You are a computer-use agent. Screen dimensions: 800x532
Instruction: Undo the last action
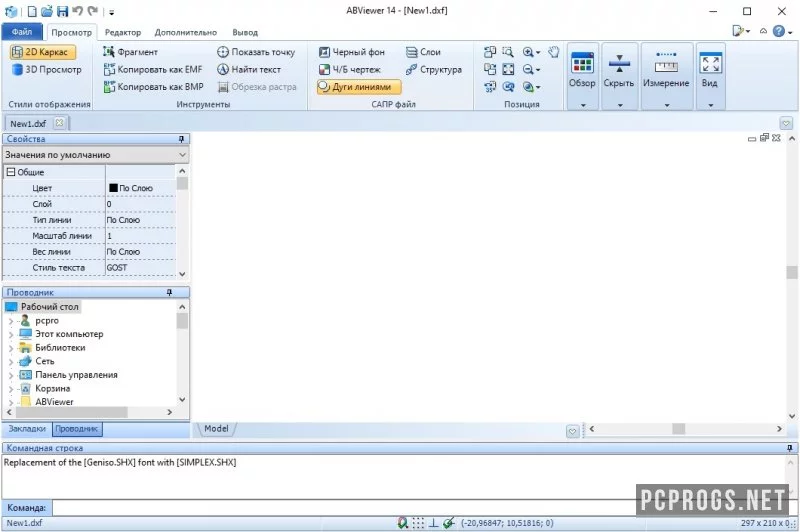[78, 11]
